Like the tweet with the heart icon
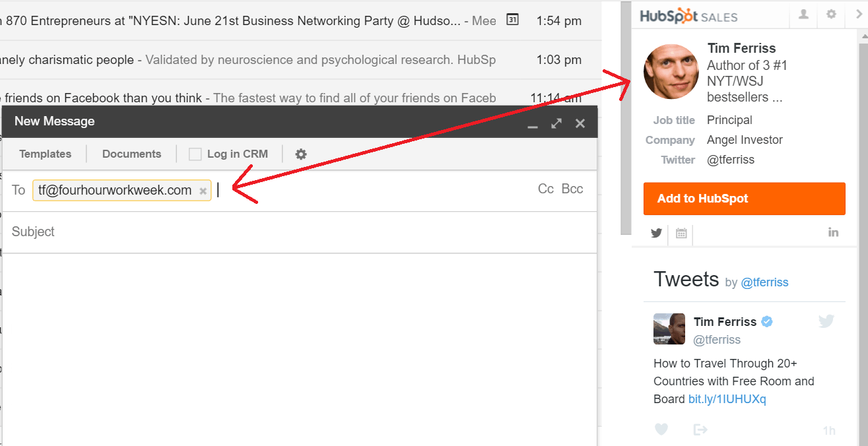Viewport: 868px width, 446px height. point(661,430)
